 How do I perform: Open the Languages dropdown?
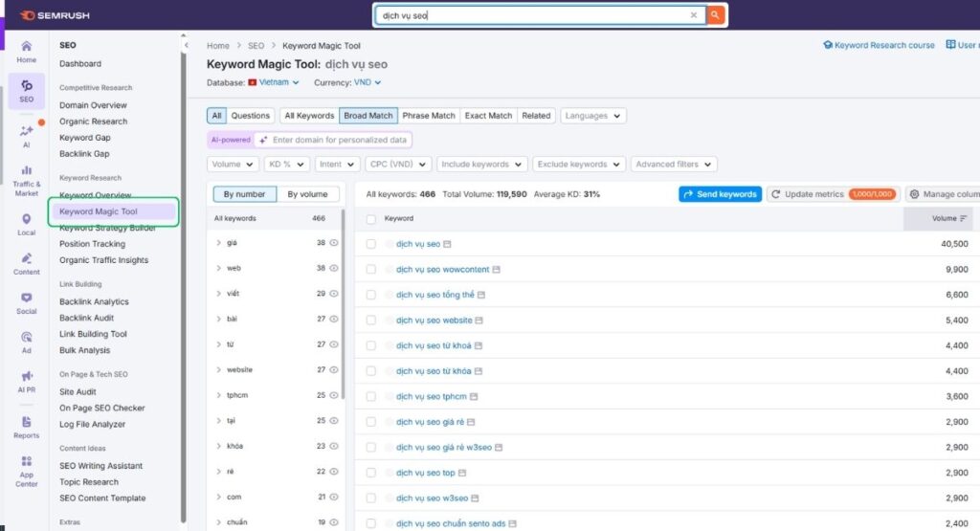[593, 116]
